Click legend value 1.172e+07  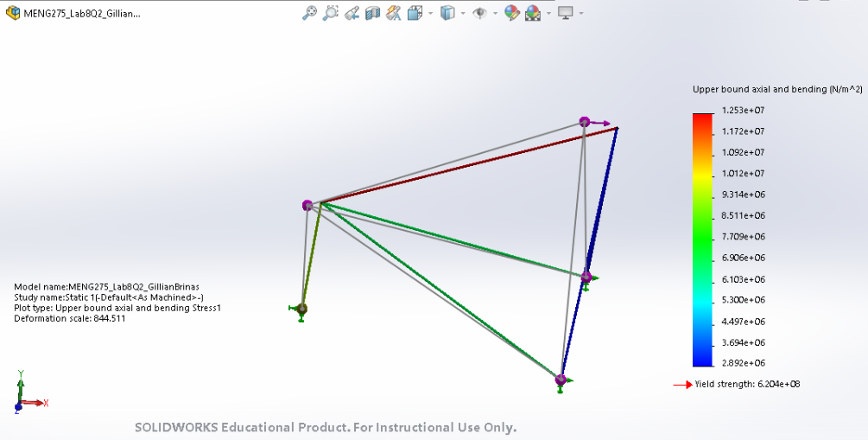[x=744, y=131]
